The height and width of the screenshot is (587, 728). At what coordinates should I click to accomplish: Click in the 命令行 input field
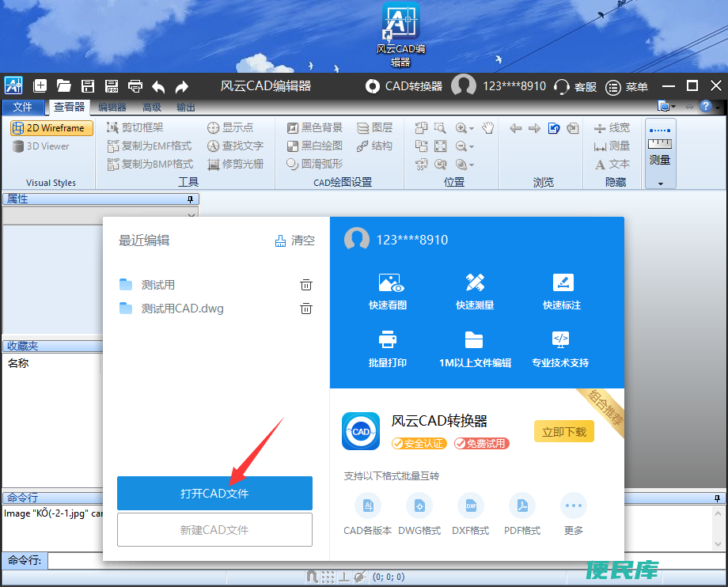click(385, 561)
